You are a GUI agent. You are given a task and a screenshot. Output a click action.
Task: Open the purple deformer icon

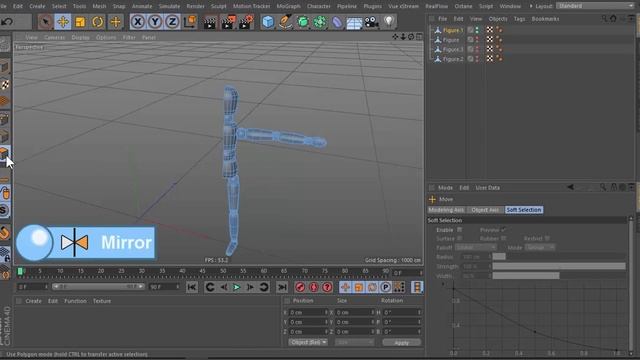[x=337, y=22]
